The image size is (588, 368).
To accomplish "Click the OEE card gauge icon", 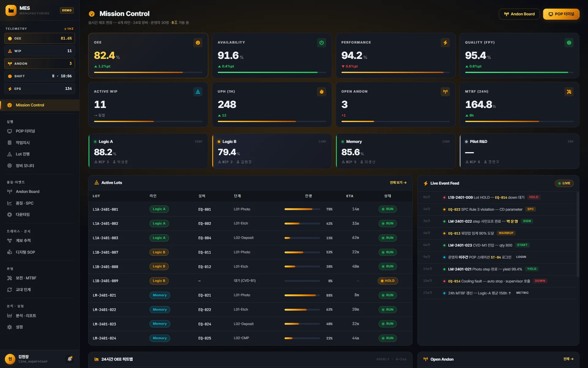I will tap(198, 43).
